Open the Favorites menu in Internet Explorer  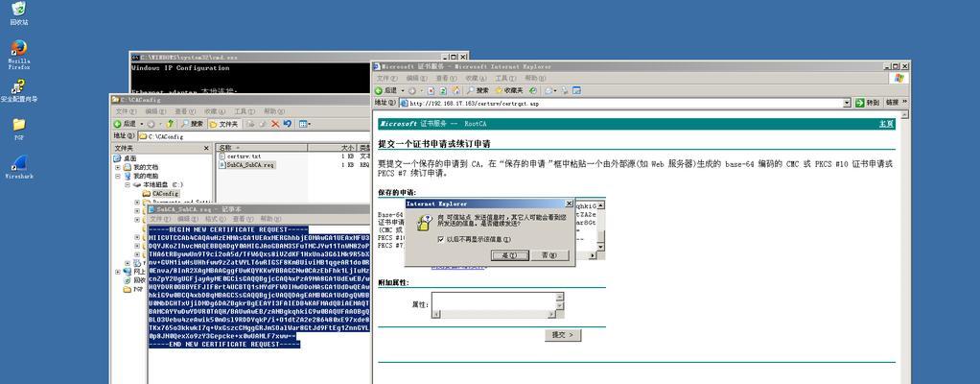coord(477,78)
